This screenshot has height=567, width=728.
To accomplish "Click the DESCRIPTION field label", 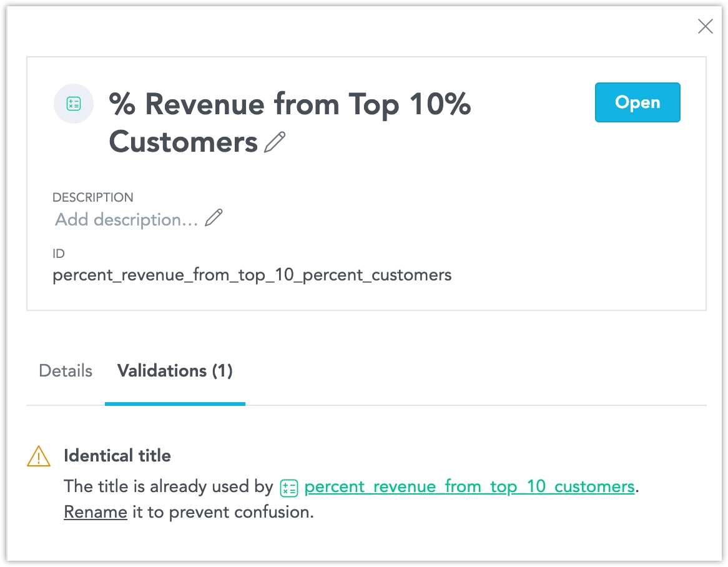I will coord(93,197).
